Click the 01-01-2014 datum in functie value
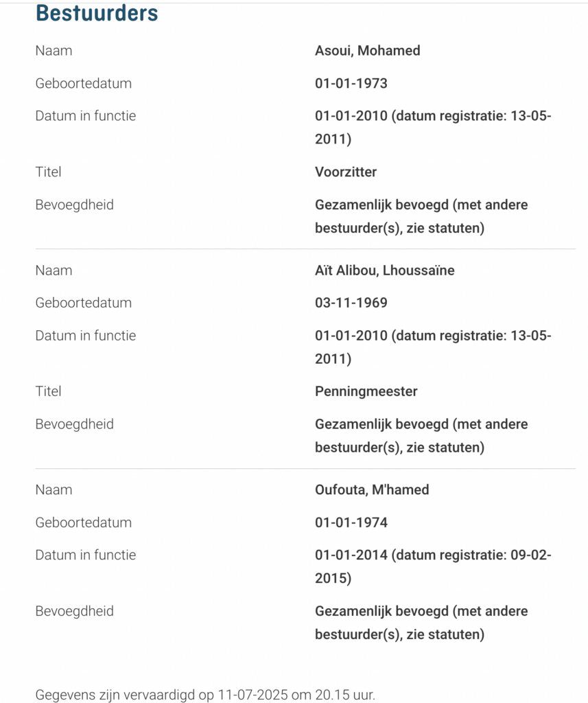 [433, 566]
